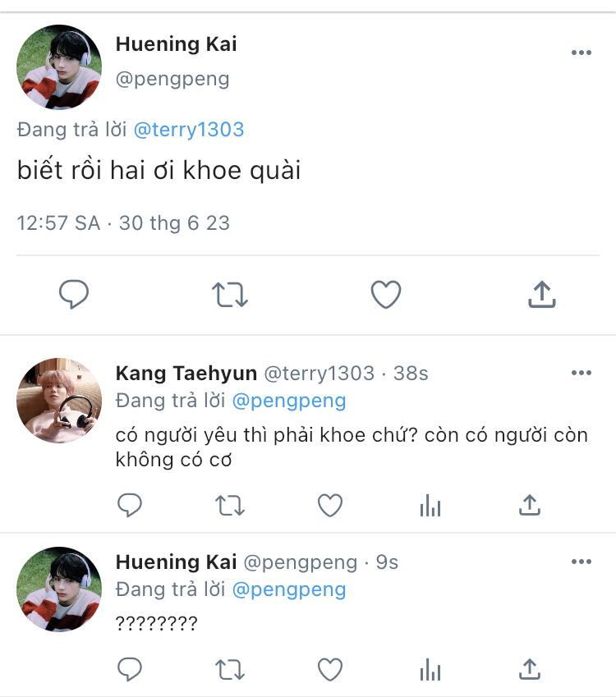Open more options for the main tweet

[581, 53]
